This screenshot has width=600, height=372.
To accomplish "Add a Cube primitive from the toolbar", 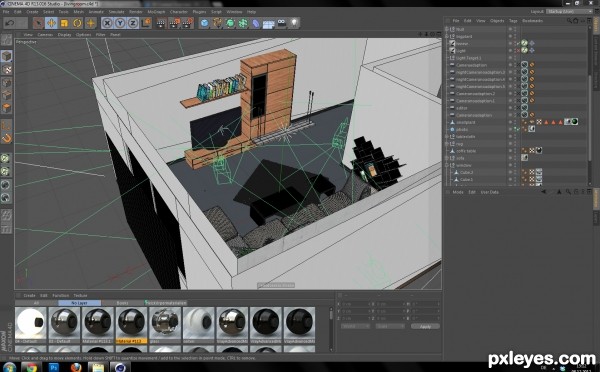I will (x=205, y=23).
